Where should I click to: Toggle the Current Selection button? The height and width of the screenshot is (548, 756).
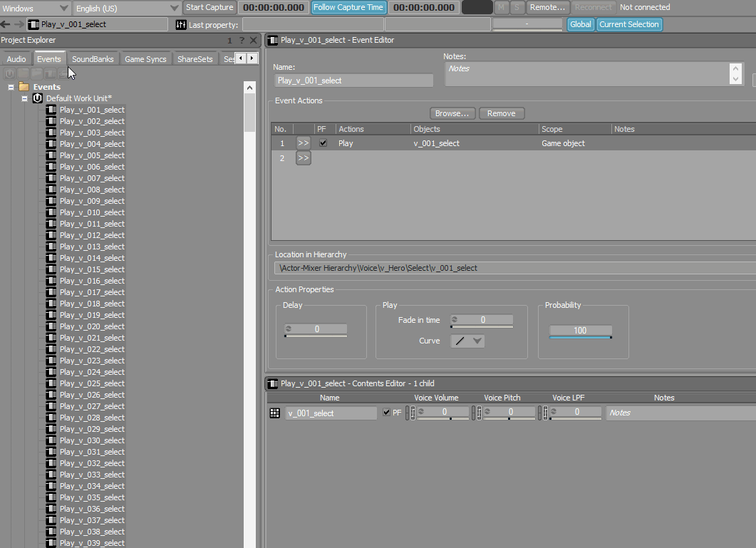point(629,25)
